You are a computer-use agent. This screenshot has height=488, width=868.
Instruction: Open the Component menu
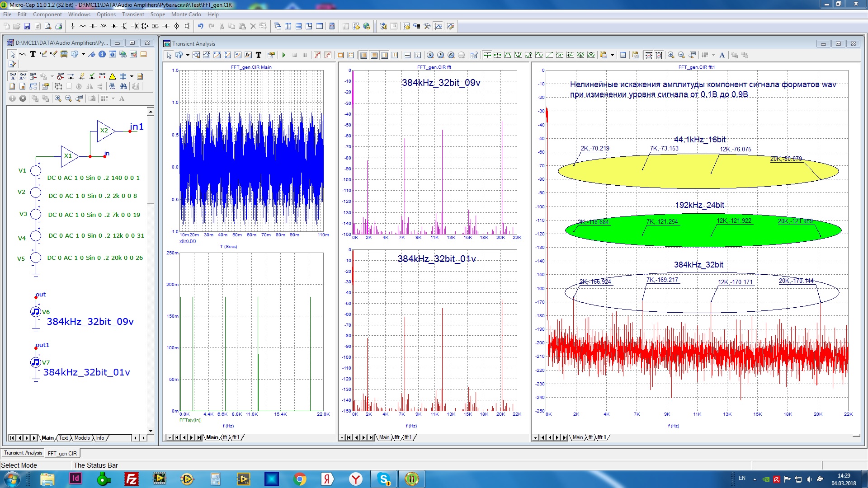[47, 14]
